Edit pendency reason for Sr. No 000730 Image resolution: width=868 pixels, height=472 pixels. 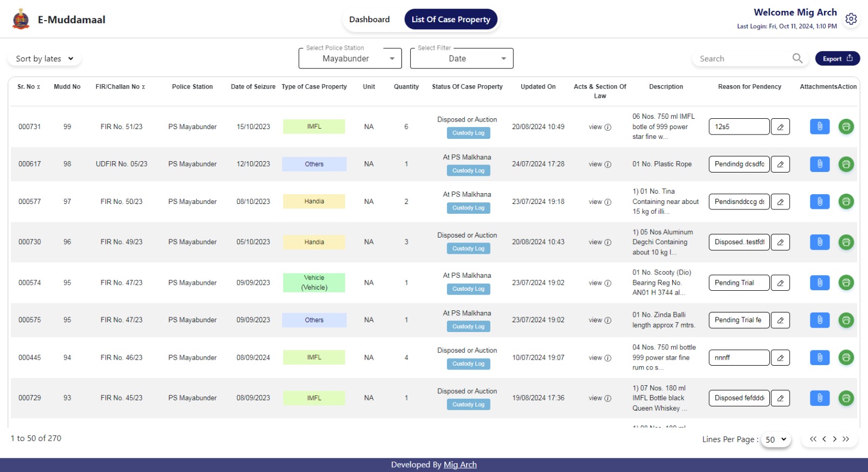[x=780, y=242]
